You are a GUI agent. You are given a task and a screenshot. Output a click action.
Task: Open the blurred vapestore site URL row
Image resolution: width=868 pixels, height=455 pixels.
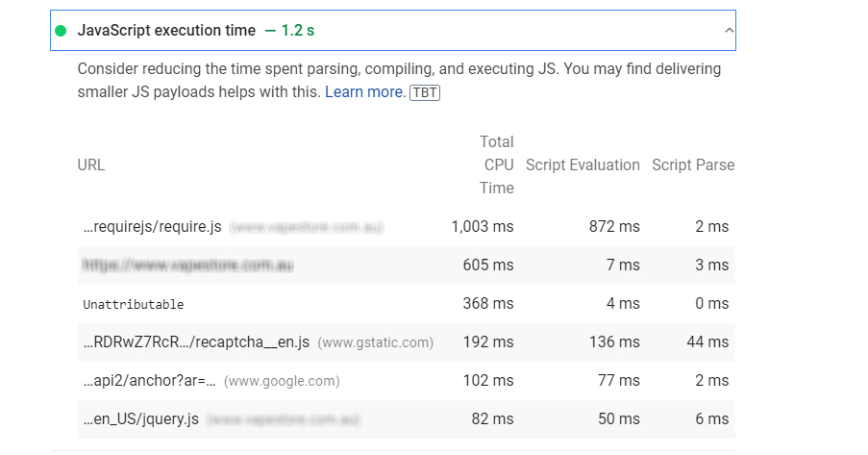pos(187,265)
